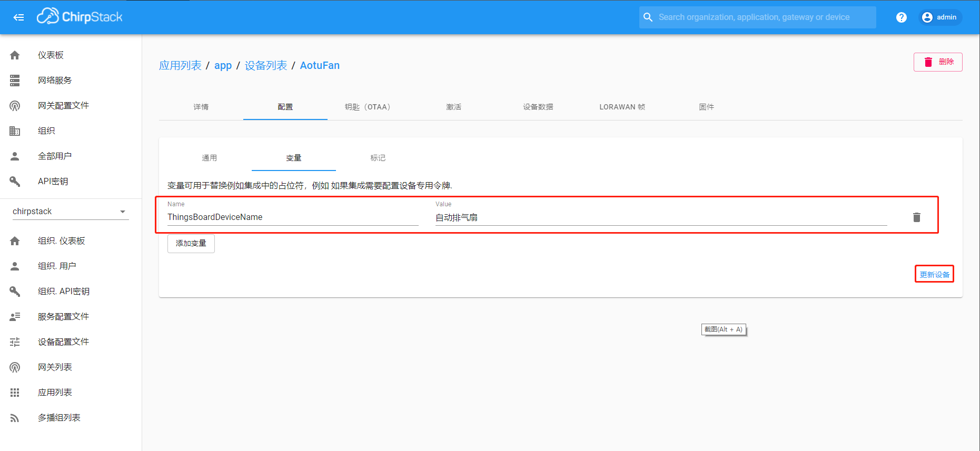The image size is (980, 451).
Task: Open 组织. 仪表板 in the sidebar
Action: (x=61, y=241)
